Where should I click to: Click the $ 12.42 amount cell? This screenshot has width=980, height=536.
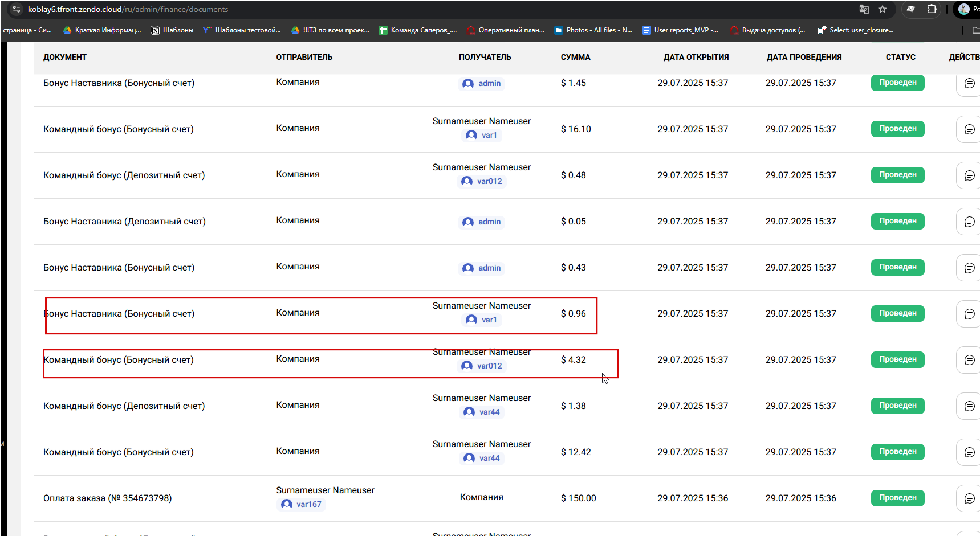pos(576,452)
